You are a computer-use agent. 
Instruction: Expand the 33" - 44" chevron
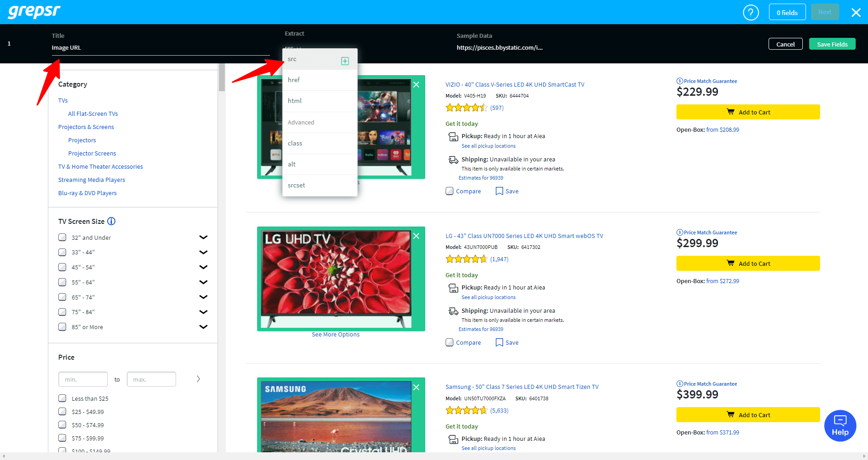(x=203, y=252)
